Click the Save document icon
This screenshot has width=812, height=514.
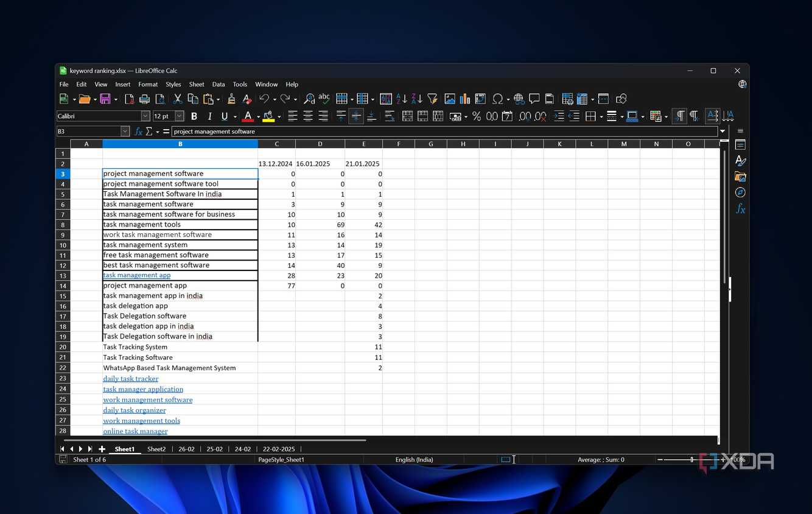click(x=105, y=99)
